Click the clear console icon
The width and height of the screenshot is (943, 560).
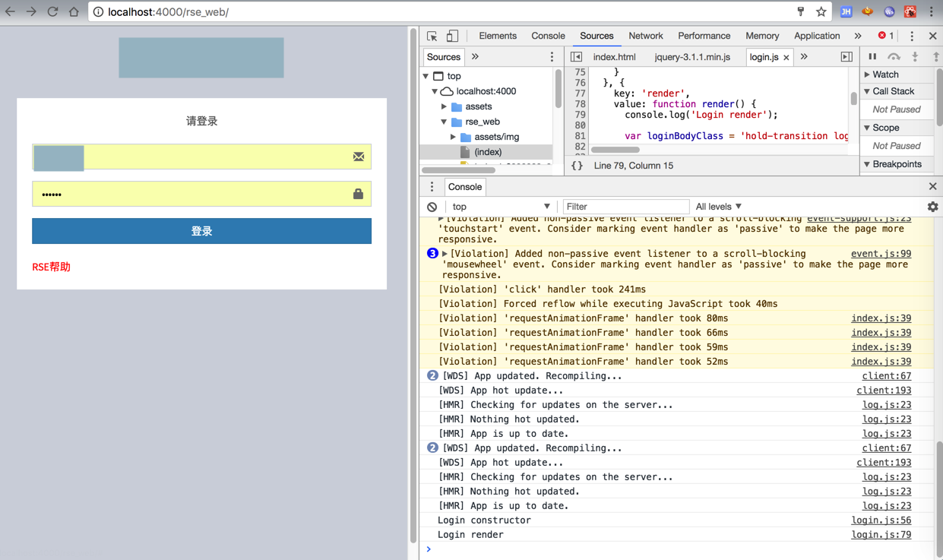tap(432, 207)
